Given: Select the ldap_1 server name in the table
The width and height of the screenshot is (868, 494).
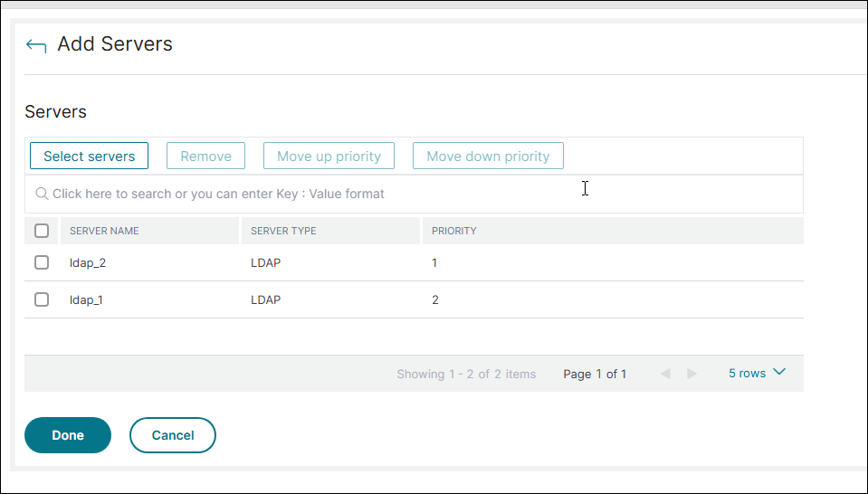Looking at the screenshot, I should 86,299.
